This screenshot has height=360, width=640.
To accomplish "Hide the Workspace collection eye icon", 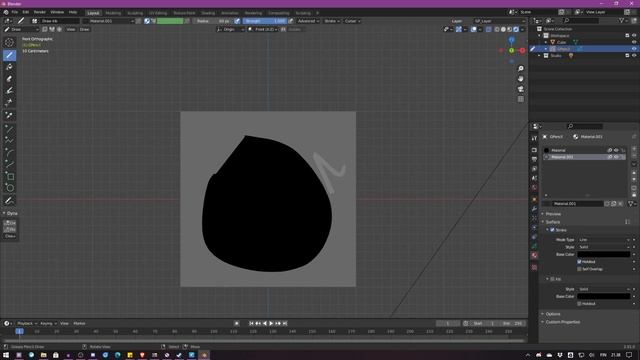I will click(x=634, y=36).
